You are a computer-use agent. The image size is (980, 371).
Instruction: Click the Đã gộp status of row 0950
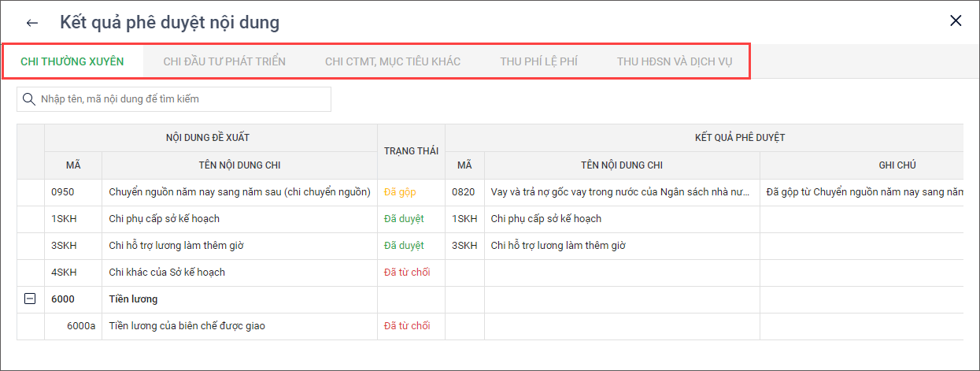coord(400,191)
